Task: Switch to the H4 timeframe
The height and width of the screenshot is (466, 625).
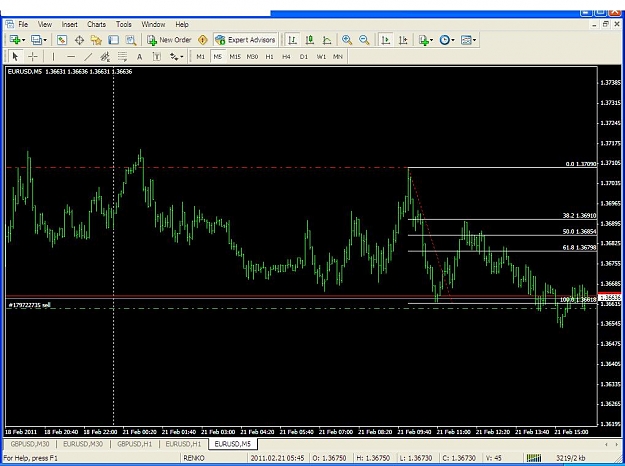Action: tap(286, 57)
